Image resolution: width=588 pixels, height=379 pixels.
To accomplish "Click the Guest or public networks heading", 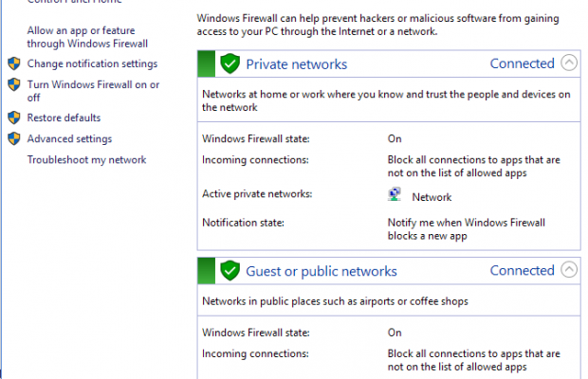I will pos(322,271).
